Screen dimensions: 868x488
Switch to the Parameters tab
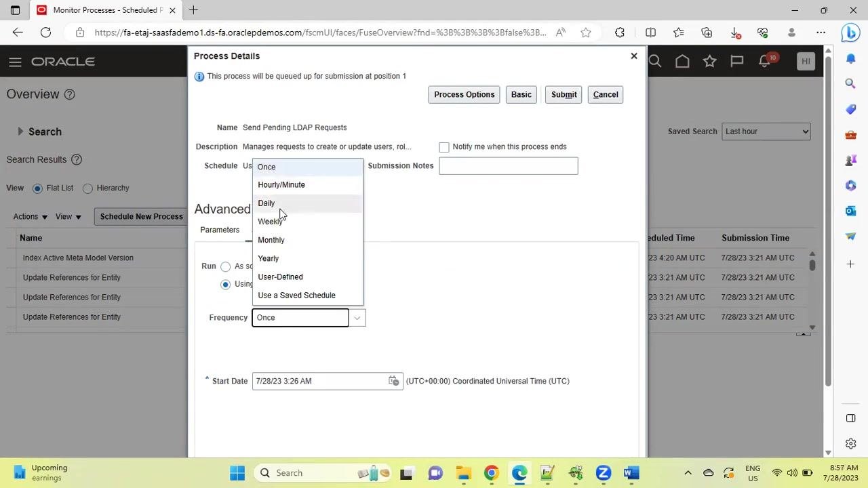point(220,230)
